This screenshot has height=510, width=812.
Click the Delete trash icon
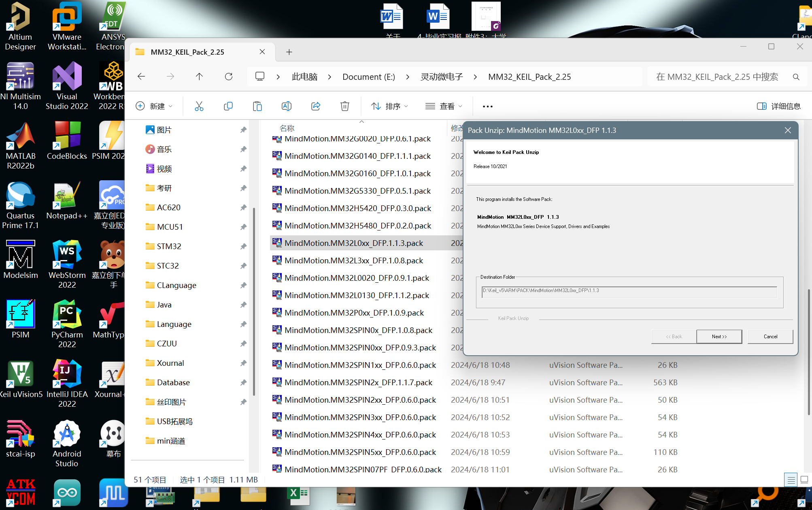tap(345, 106)
